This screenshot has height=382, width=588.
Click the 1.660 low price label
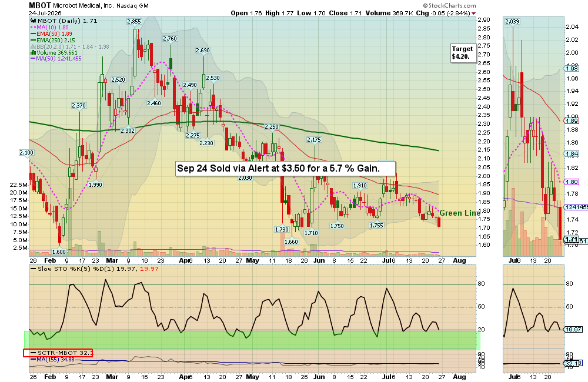(x=292, y=242)
